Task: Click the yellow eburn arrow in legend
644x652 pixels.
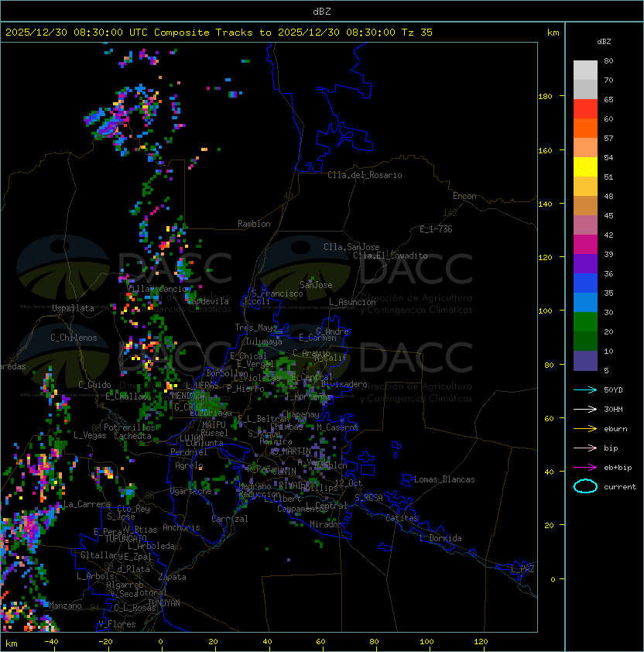Action: pyautogui.click(x=585, y=429)
